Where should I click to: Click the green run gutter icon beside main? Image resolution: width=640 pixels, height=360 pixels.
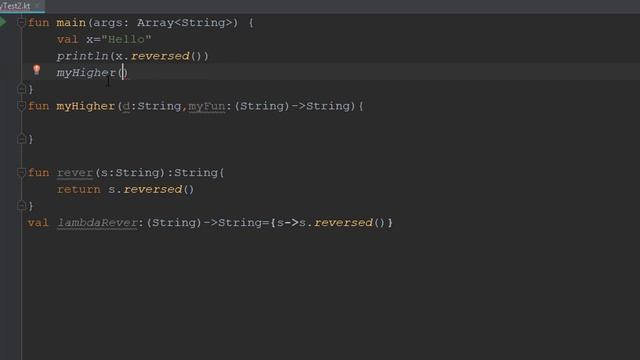tap(3, 22)
